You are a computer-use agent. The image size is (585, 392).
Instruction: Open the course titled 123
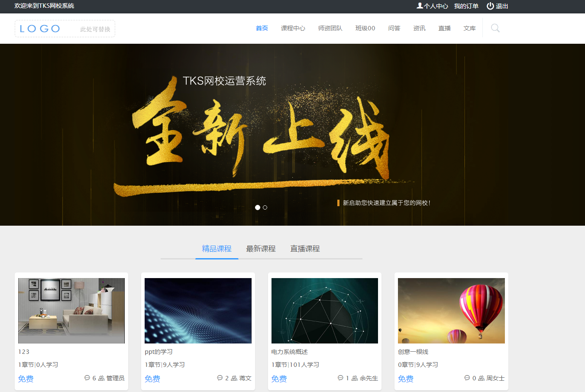coord(24,352)
